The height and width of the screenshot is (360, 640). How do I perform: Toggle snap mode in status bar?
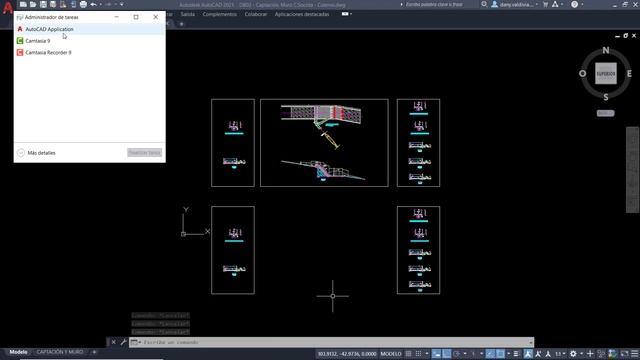click(x=418, y=353)
